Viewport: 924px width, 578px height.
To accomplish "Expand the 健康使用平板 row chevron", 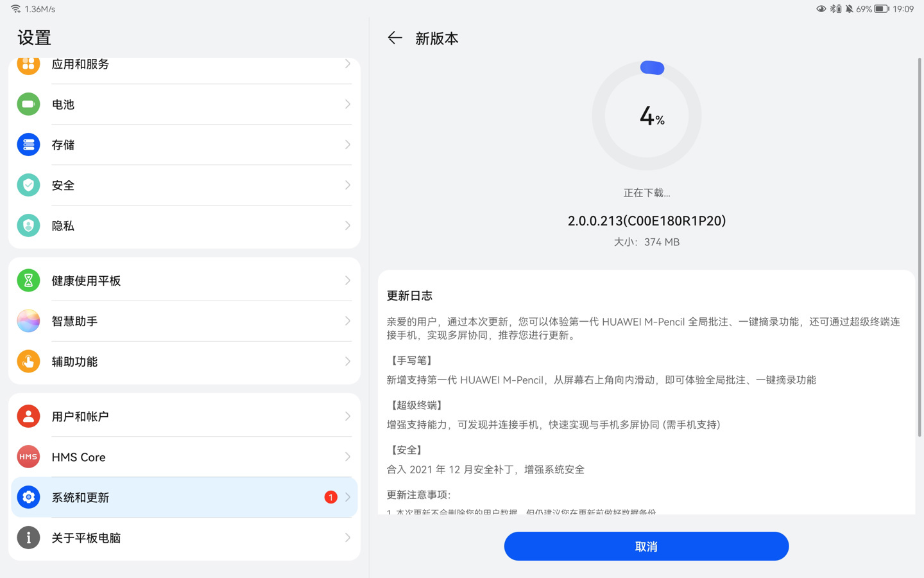I will [x=347, y=281].
